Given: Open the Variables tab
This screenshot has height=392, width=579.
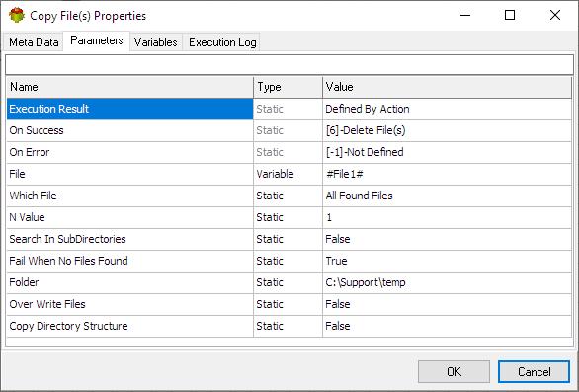Looking at the screenshot, I should (x=156, y=42).
